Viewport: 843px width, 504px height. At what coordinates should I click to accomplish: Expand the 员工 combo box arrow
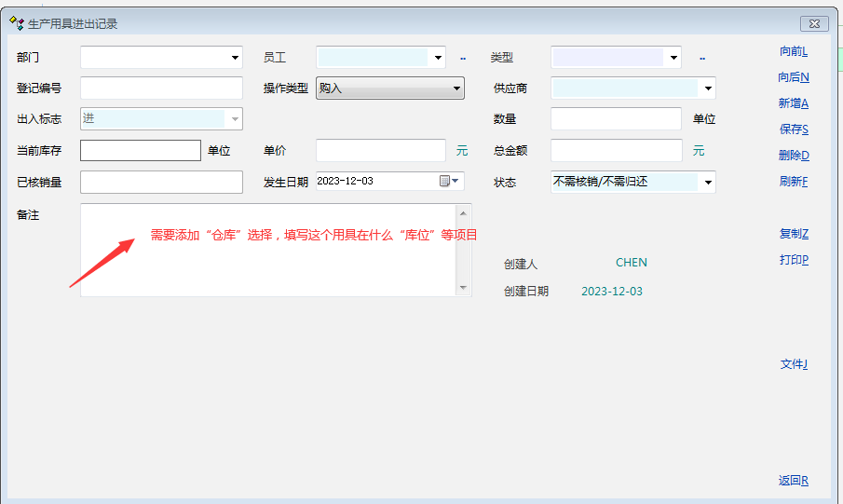438,58
